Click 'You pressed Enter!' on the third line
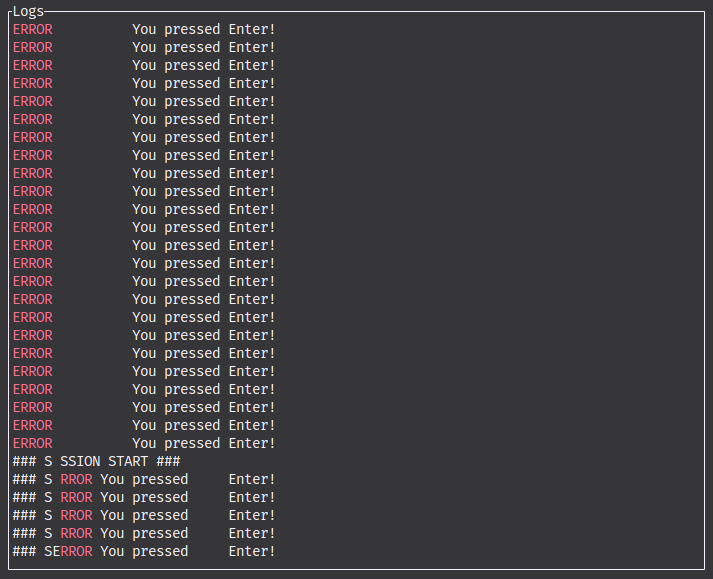The image size is (713, 579). point(204,65)
